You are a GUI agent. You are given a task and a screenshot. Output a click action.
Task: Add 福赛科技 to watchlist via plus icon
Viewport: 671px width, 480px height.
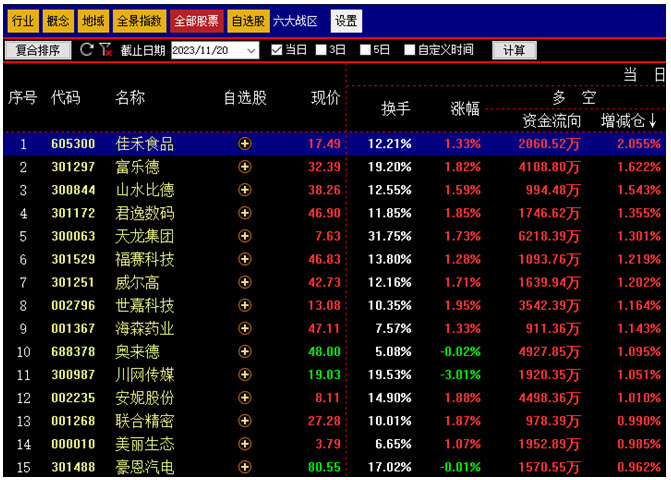click(245, 259)
